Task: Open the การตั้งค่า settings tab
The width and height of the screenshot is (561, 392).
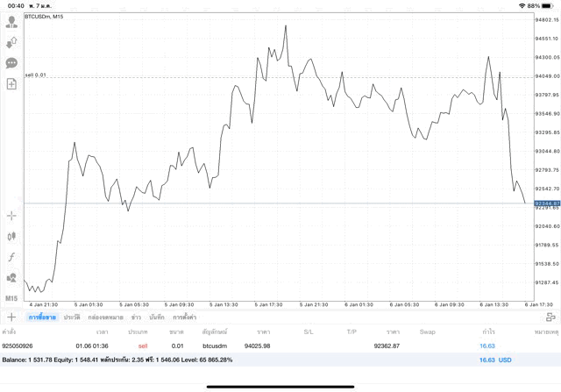Action: coord(184,317)
